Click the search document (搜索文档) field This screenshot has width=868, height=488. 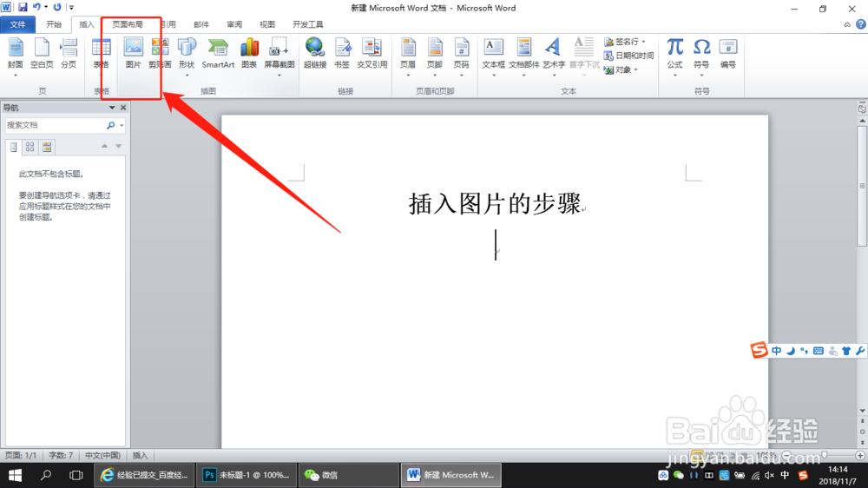(56, 125)
